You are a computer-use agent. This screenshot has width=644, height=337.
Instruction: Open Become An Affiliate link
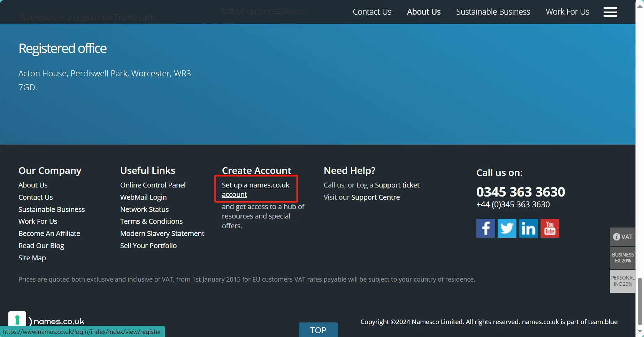(x=49, y=233)
